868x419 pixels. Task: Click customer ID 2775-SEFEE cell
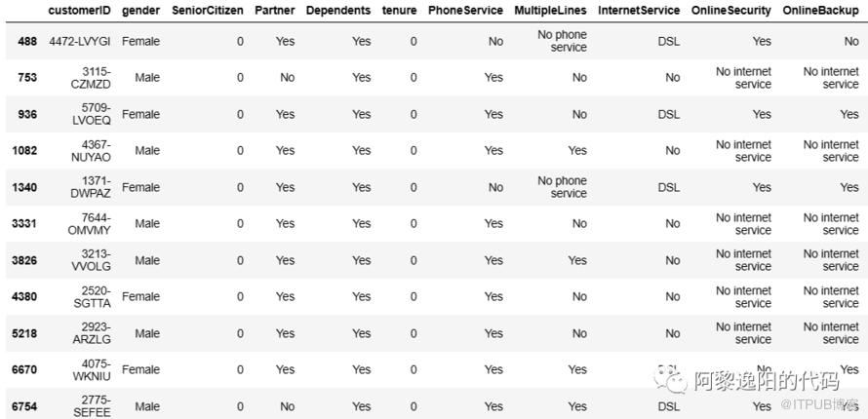92,406
